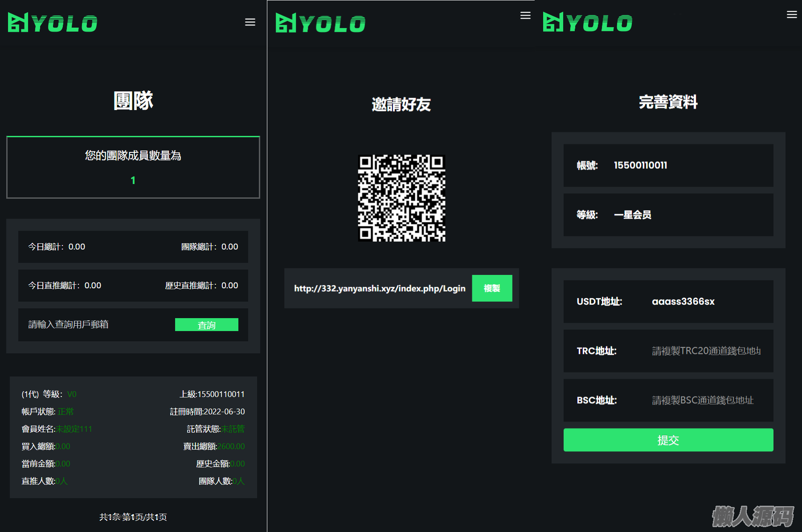Click the YOLO logo on the 團隊 screen
The image size is (802, 532).
tap(53, 23)
